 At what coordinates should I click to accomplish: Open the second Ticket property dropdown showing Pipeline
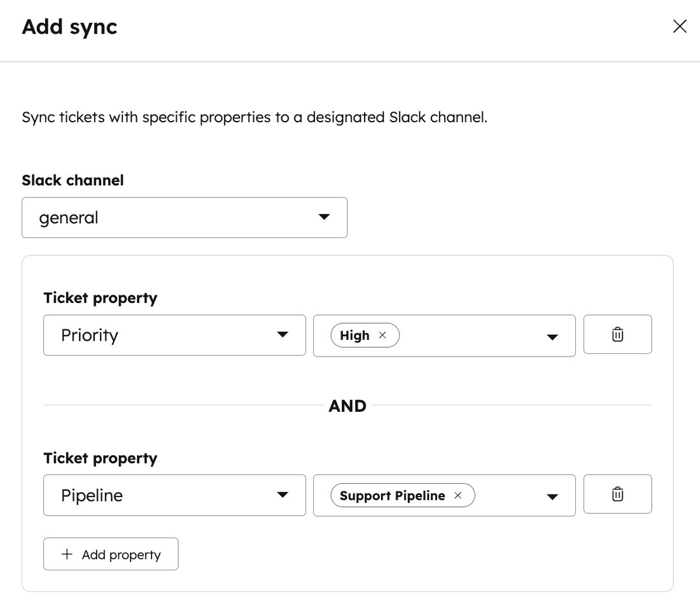pos(174,495)
